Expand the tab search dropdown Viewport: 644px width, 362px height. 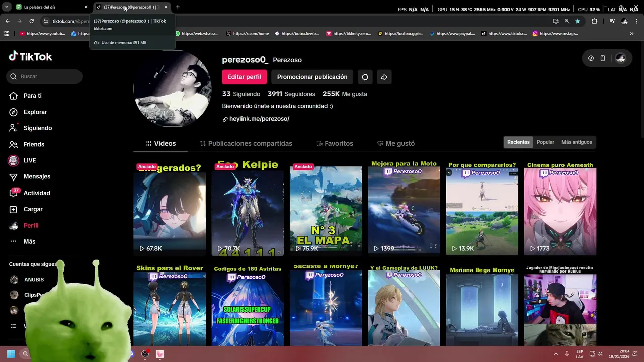coord(7,7)
